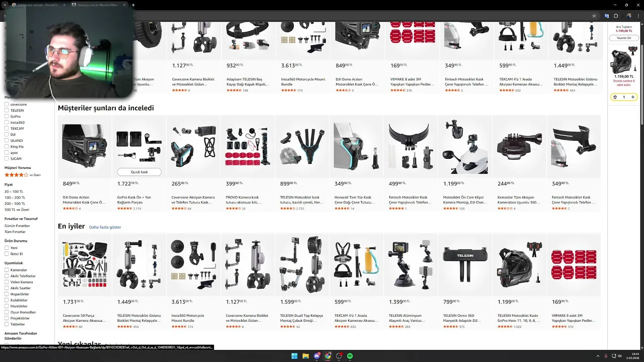Image resolution: width=644 pixels, height=362 pixels.
Task: Delete the helmet from the cart with the trash icon
Action: 615,97
